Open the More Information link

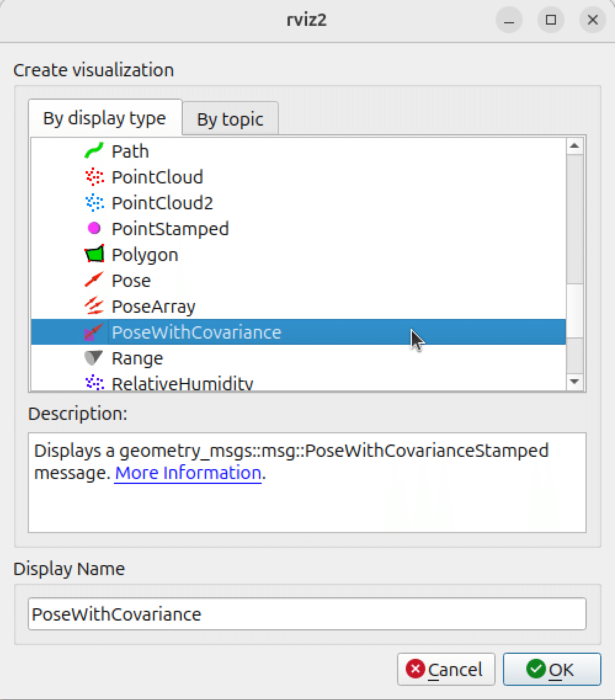coord(188,473)
